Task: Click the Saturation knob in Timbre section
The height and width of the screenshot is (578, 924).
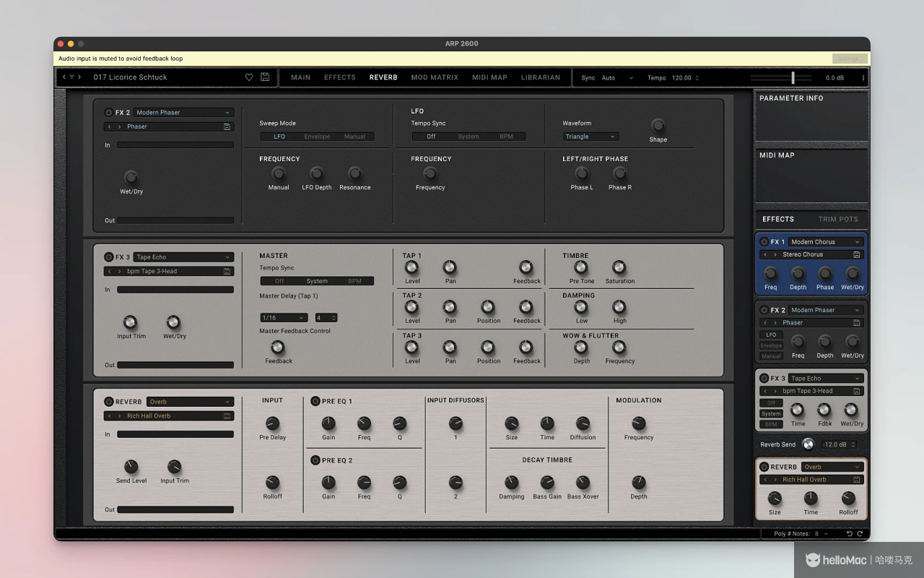Action: (x=619, y=267)
